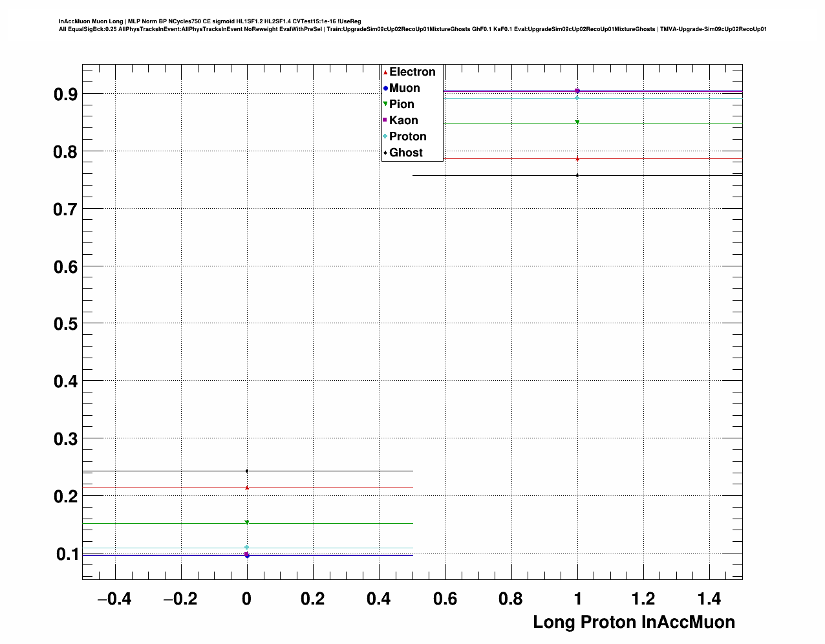Select the green Pion triangle legend marker
The height and width of the screenshot is (644, 825).
(x=385, y=104)
